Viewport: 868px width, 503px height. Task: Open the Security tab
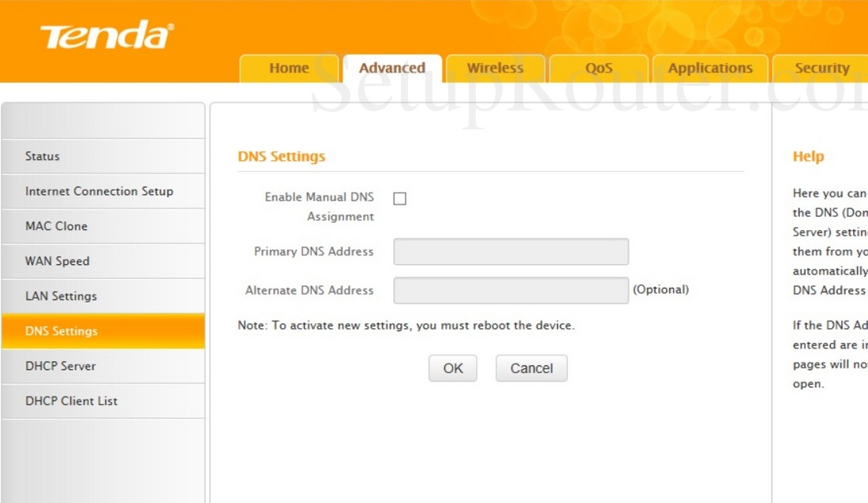821,69
